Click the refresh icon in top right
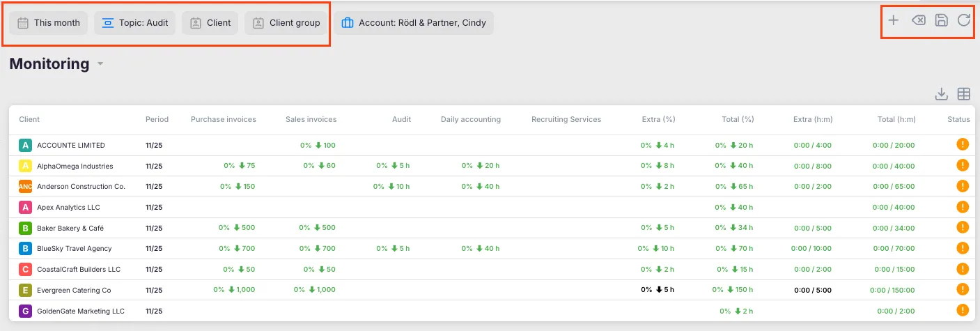The height and width of the screenshot is (331, 980). click(964, 20)
